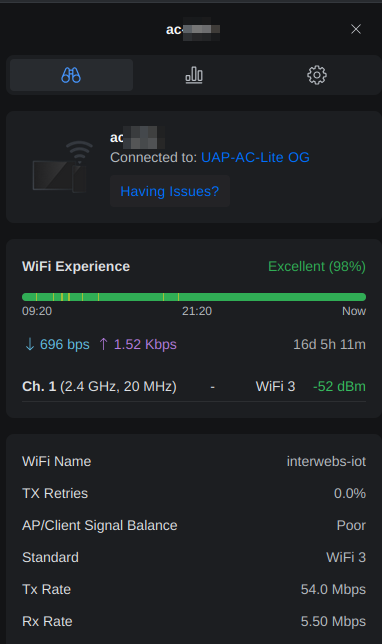Viewport: 382px width, 644px height.
Task: Open the UAP-AC-Lite OG access point link
Action: (255, 157)
